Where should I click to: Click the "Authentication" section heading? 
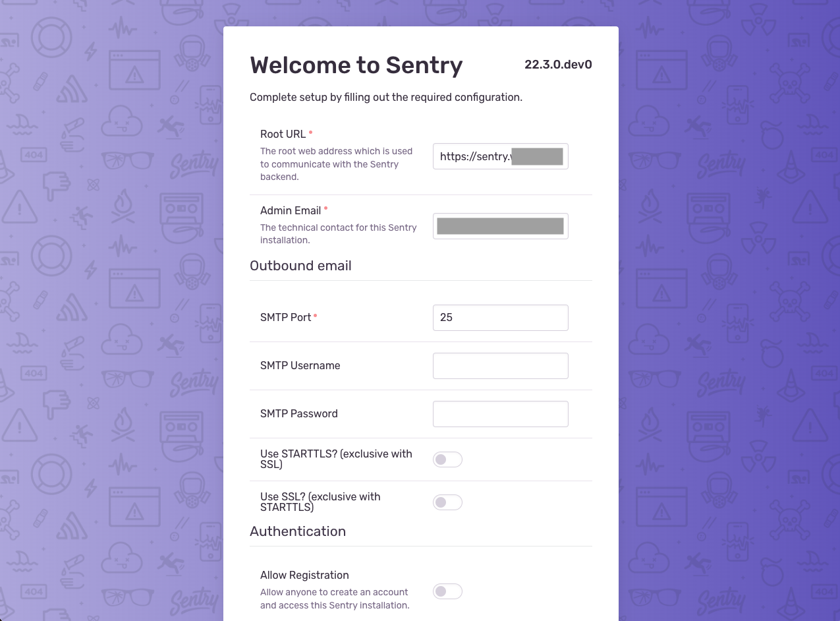click(298, 531)
